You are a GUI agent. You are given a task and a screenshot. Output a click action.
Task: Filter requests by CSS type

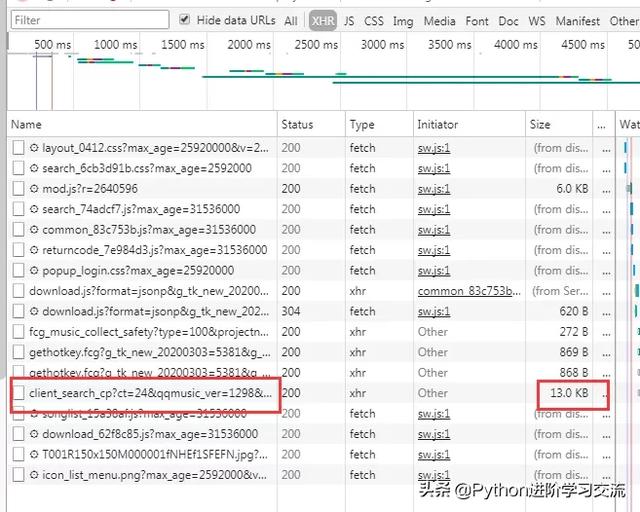(x=374, y=20)
